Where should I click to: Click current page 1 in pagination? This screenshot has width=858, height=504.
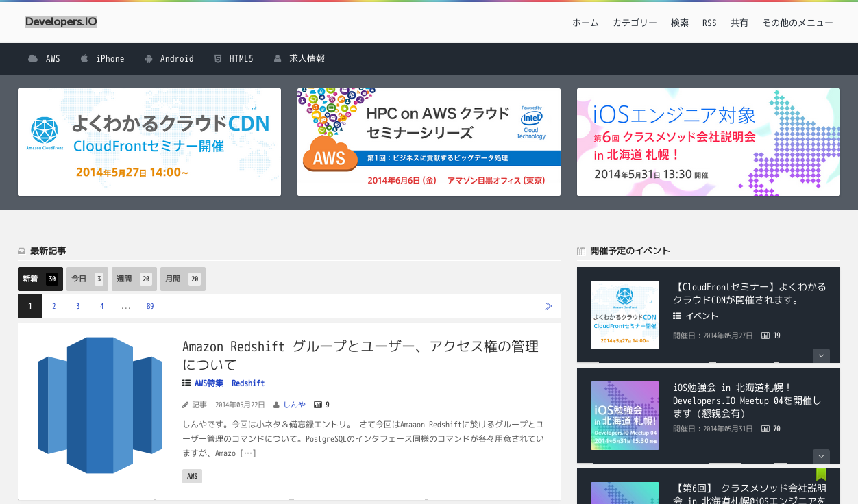point(30,306)
